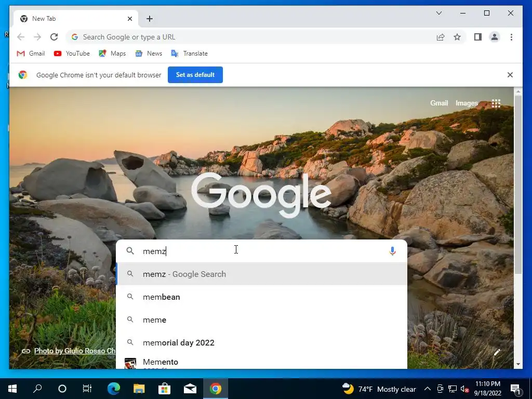Launch Microsoft Edge from taskbar
Viewport: 532px width, 399px height.
tap(114, 389)
